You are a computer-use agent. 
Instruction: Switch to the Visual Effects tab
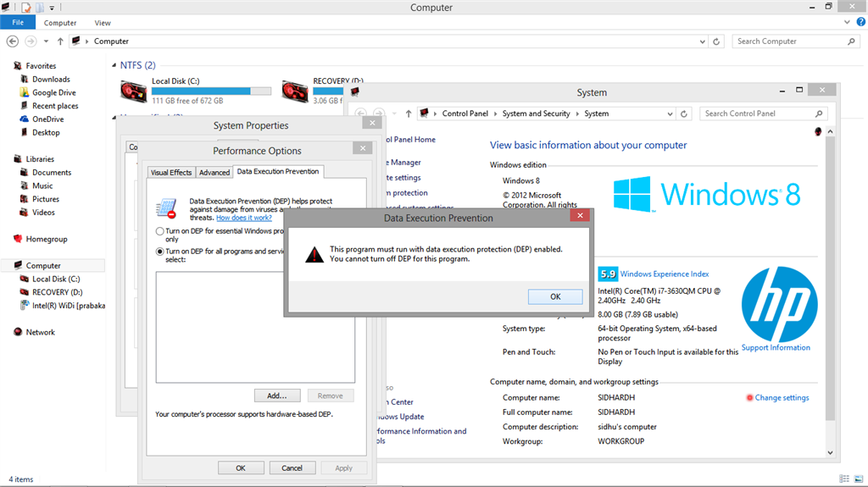click(x=171, y=172)
